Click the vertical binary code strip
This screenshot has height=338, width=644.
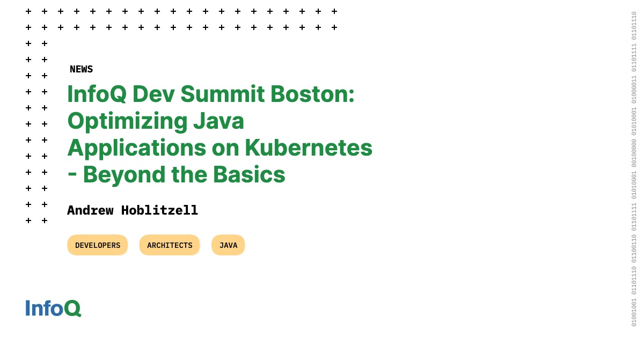[634, 169]
